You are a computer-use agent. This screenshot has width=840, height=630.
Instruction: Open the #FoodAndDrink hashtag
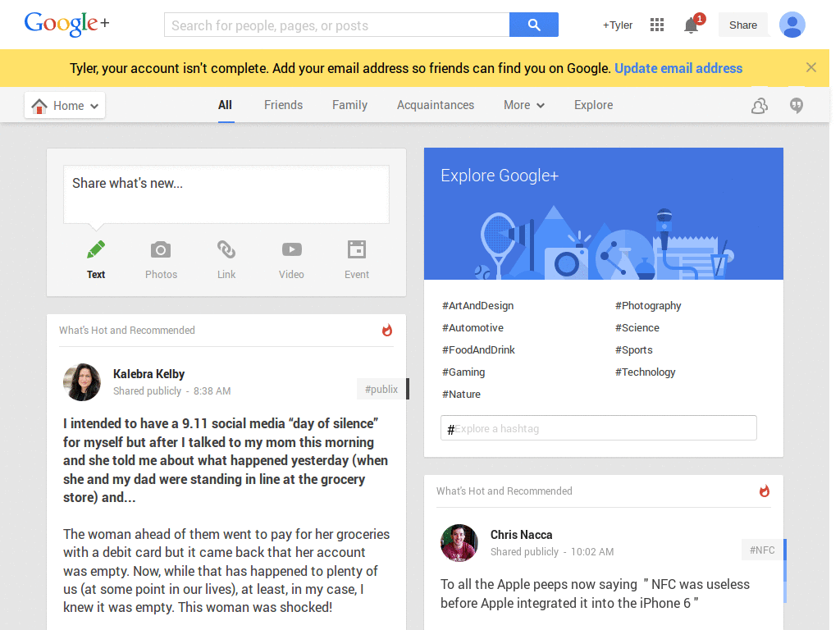478,349
